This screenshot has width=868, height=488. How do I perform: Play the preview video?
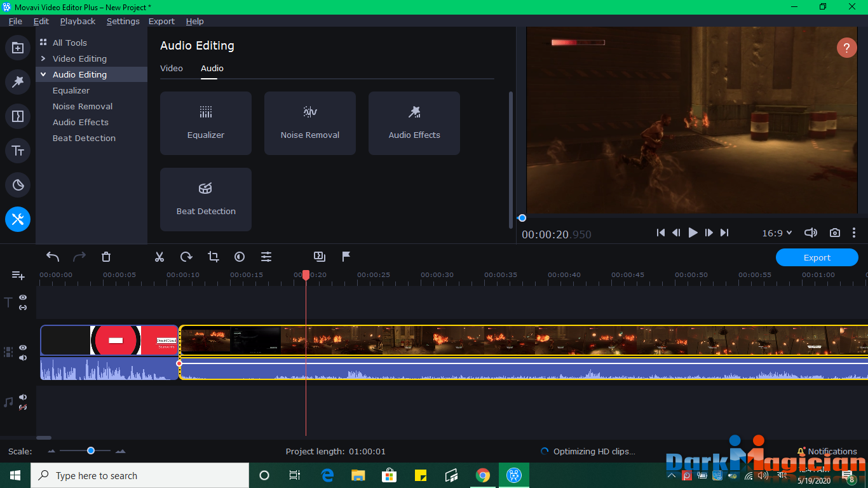693,233
